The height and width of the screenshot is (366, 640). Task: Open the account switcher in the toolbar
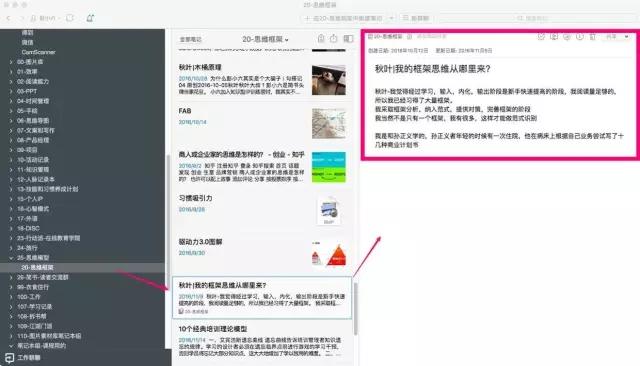(45, 18)
